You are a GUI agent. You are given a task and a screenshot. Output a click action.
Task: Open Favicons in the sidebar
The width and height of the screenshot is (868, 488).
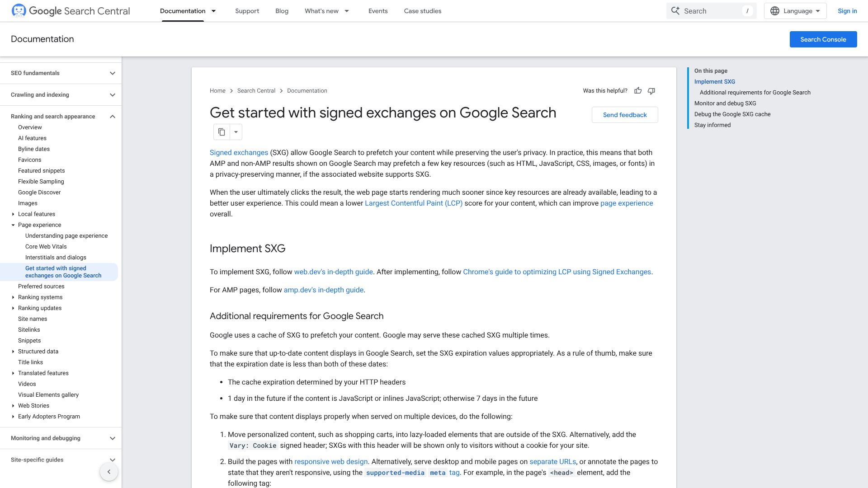[x=29, y=160]
